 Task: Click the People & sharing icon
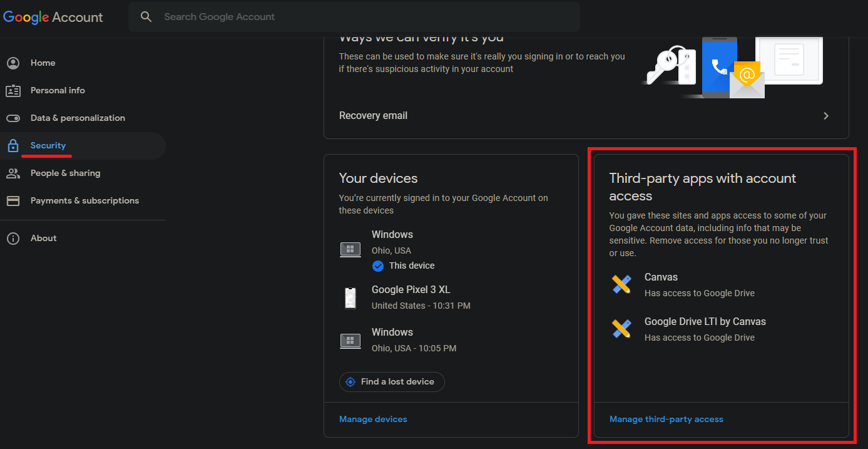tap(13, 173)
